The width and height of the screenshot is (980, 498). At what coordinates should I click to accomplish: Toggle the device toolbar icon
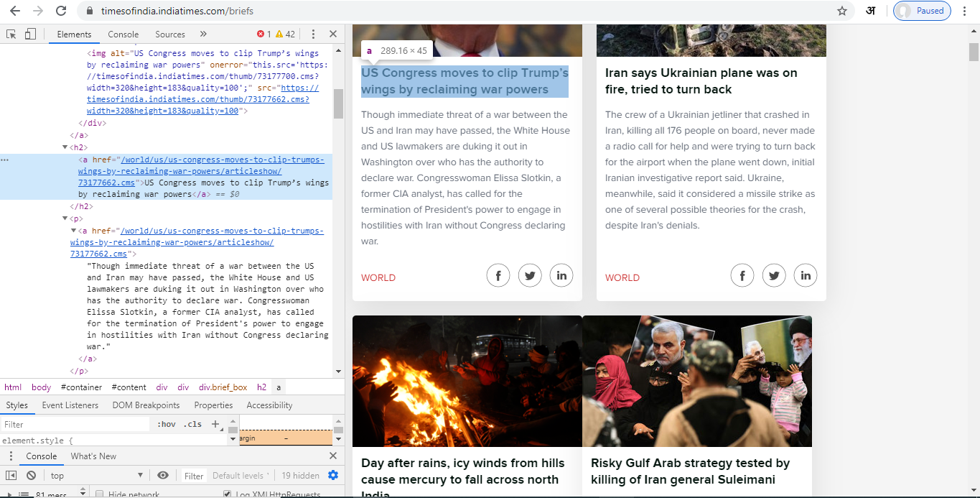30,34
